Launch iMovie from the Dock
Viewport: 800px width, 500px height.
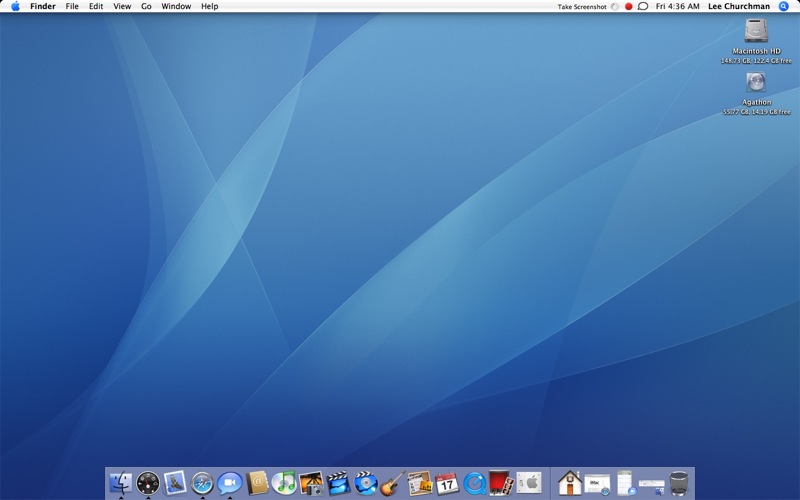tap(338, 483)
